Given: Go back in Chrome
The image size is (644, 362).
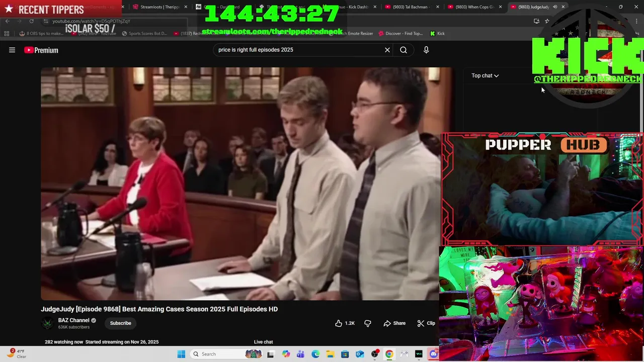Looking at the screenshot, I should (x=7, y=21).
